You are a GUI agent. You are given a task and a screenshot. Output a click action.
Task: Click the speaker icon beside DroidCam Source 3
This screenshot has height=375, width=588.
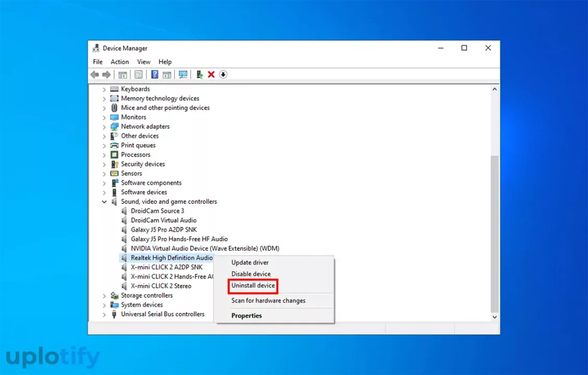(x=124, y=211)
